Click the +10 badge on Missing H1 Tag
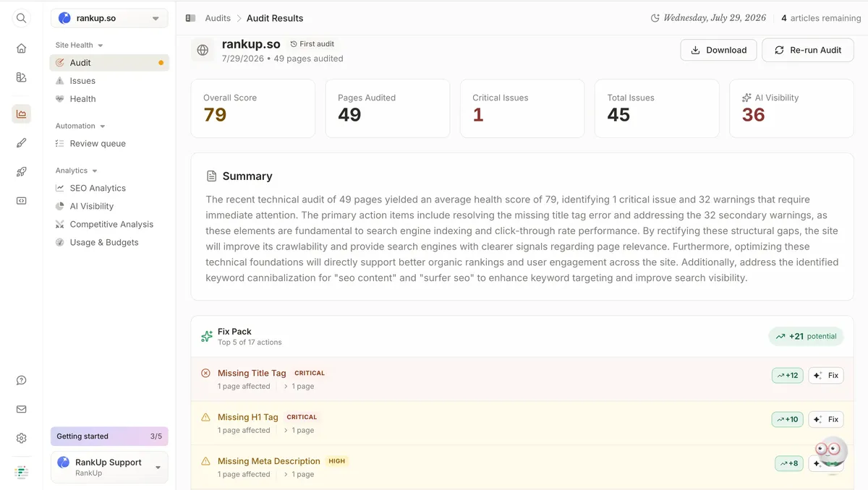Screen dimensions: 868x490 pos(787,419)
